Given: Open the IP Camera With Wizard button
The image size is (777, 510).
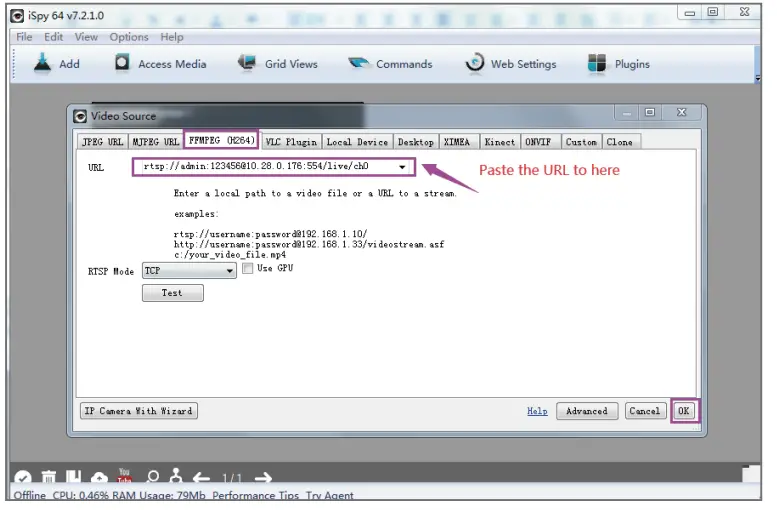Looking at the screenshot, I should [139, 411].
